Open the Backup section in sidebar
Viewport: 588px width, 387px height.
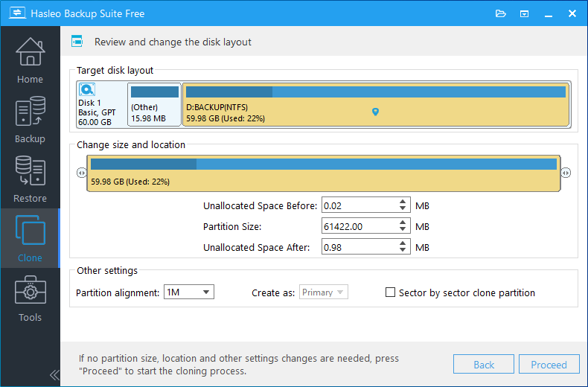point(30,119)
